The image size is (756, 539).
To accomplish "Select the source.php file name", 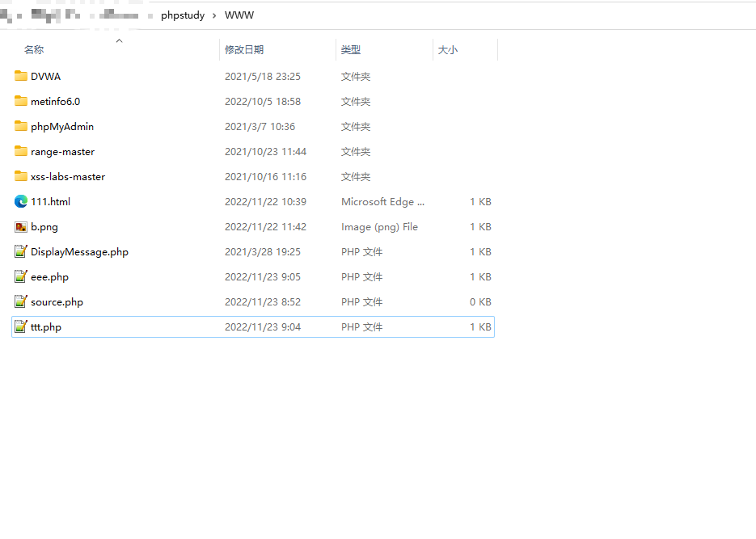I will (x=57, y=302).
